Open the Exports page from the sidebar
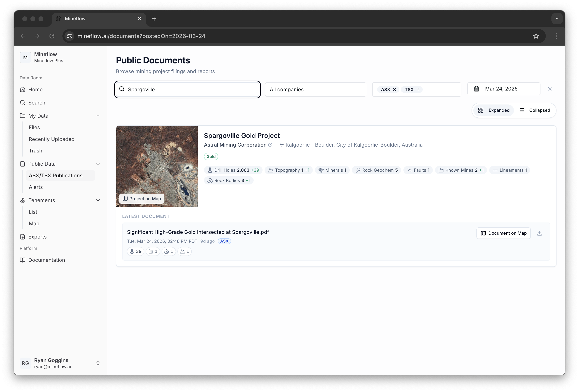579x392 pixels. coord(37,237)
